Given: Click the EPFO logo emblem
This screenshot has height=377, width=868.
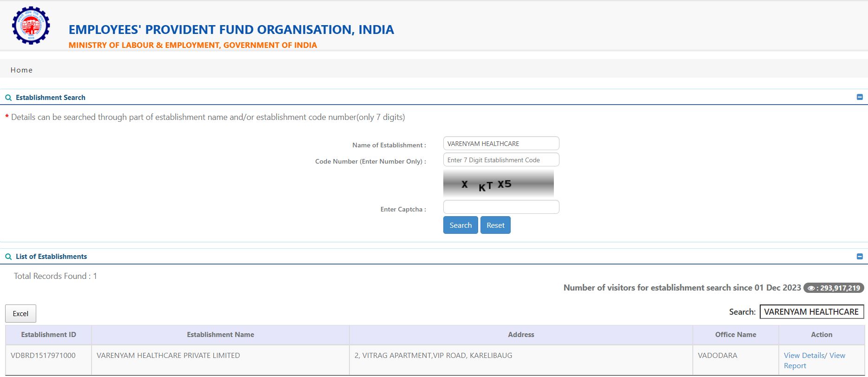Looking at the screenshot, I should (x=31, y=26).
